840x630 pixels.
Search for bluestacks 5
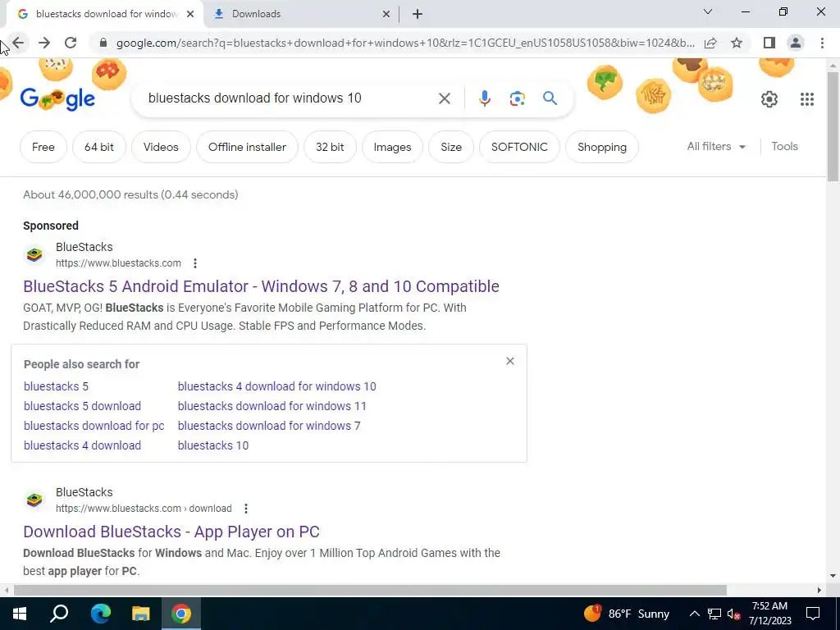click(56, 386)
